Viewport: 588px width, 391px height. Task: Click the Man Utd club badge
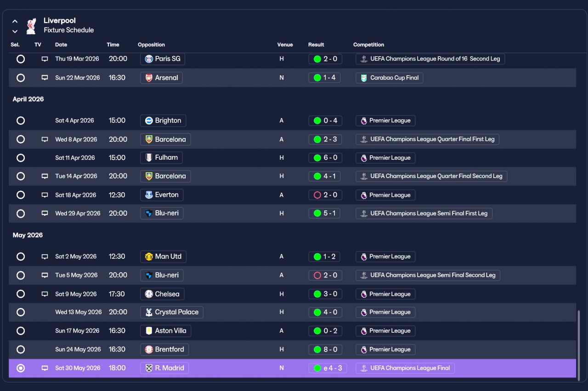[x=149, y=257]
